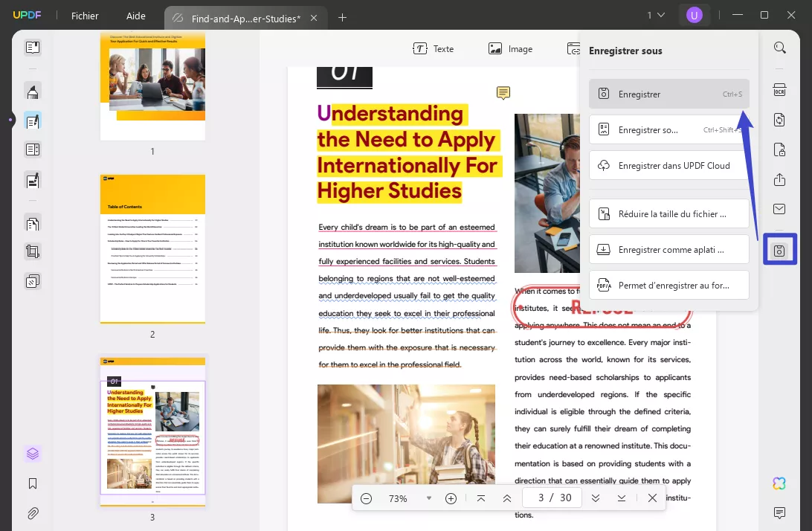
Task: Open the zoom level dropdown arrow
Action: (x=429, y=498)
